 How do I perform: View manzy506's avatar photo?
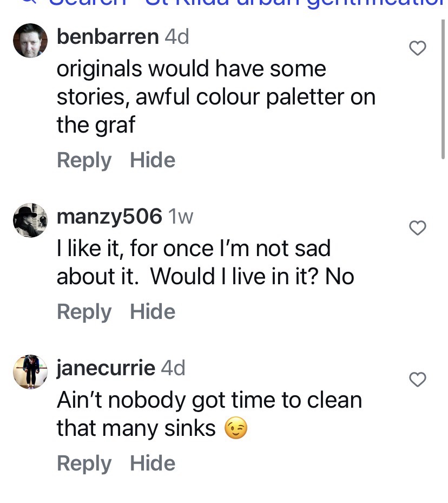click(x=30, y=220)
